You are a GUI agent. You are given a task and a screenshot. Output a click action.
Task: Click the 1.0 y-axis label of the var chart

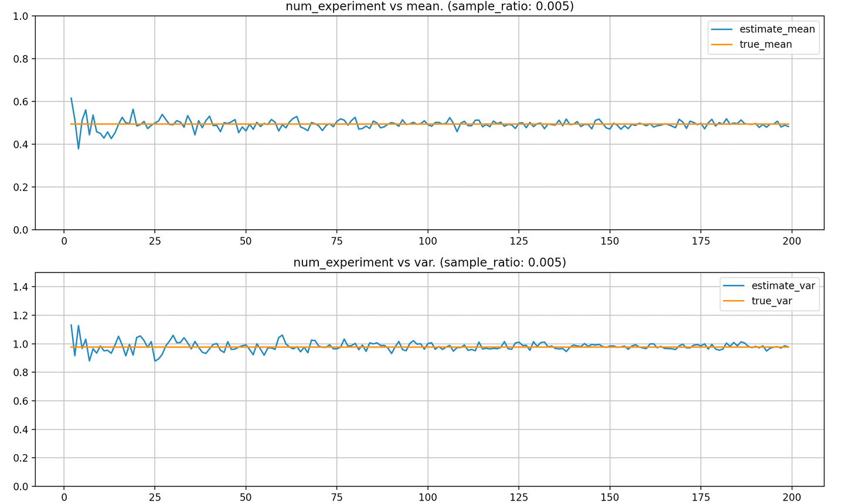(x=21, y=344)
